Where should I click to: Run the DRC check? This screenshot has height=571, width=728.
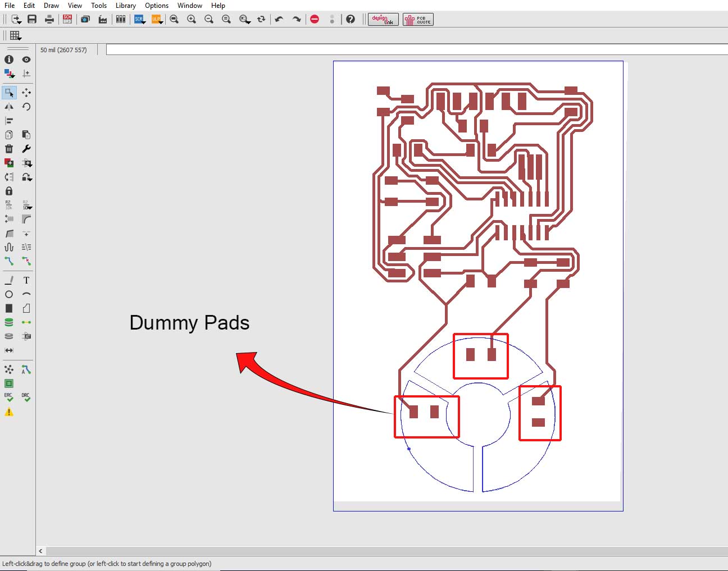tap(26, 398)
